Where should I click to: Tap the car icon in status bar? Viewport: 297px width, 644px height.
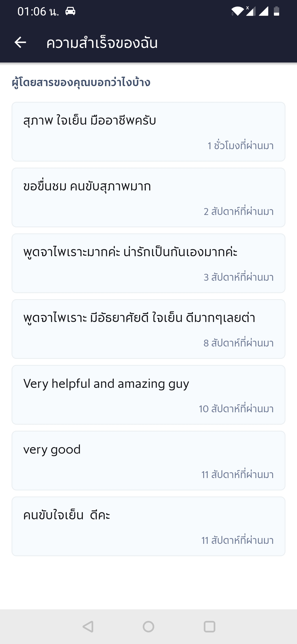point(70,11)
